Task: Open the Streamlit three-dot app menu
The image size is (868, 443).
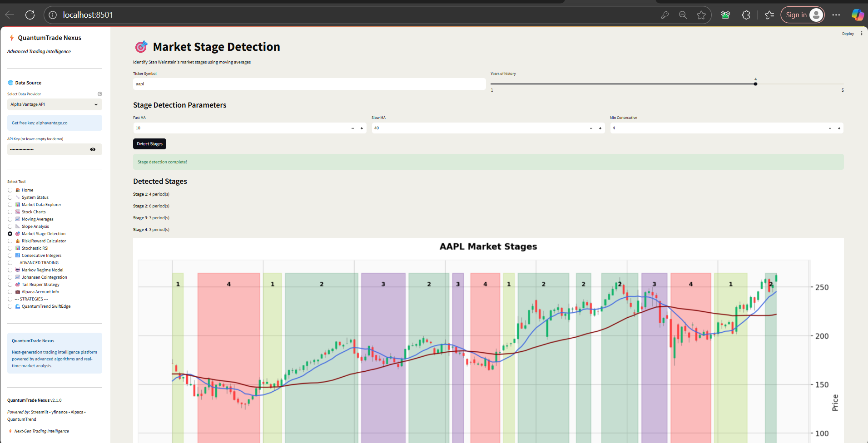Action: tap(862, 33)
